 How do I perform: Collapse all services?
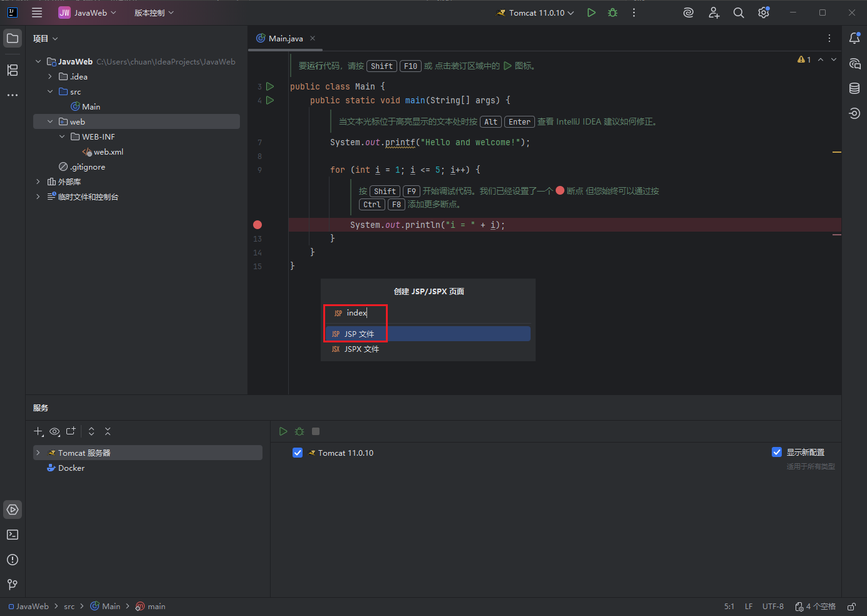click(108, 431)
